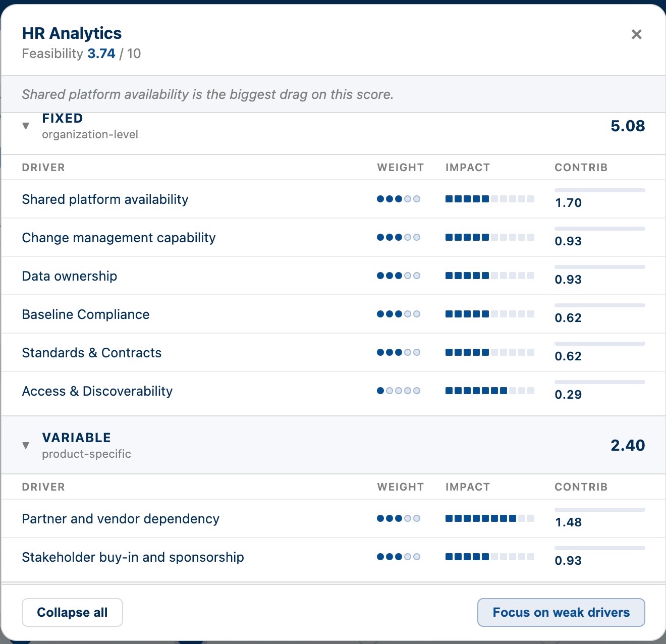Click impact bar for Access & Discoverability

coord(489,391)
